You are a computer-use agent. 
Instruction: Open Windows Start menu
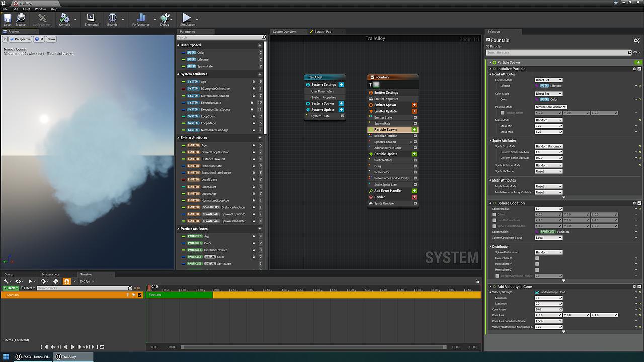[x=7, y=357]
